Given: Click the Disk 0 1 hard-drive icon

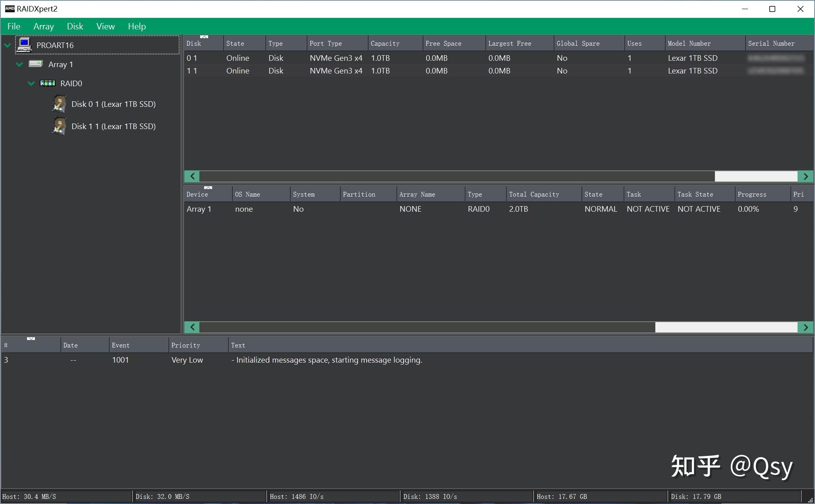Looking at the screenshot, I should (59, 104).
